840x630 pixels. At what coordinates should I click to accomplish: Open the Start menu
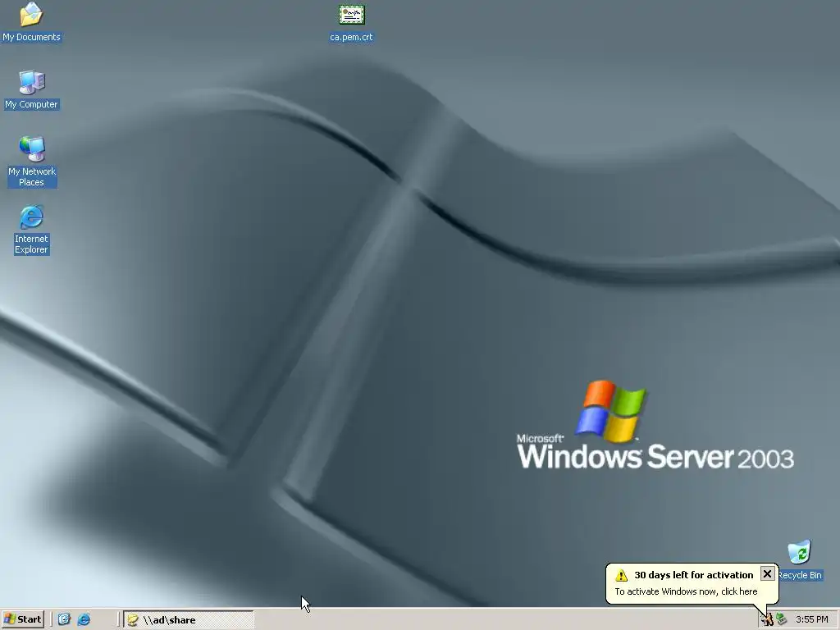pyautogui.click(x=22, y=619)
